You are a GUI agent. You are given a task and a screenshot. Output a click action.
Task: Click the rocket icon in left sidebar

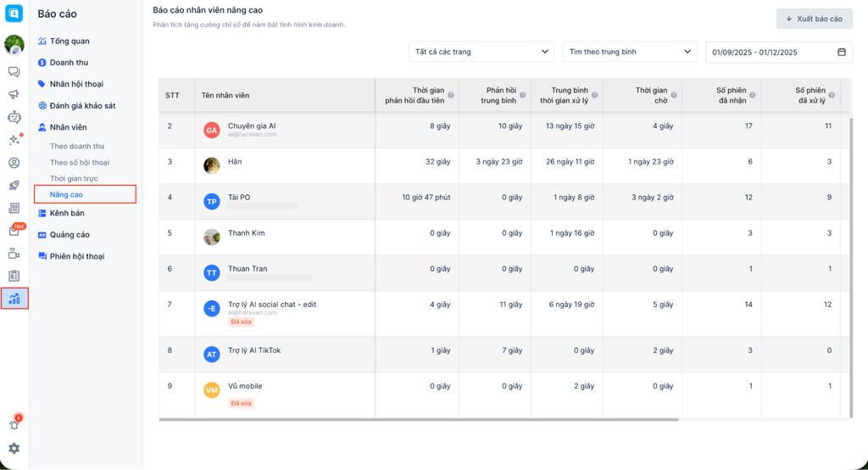14,186
